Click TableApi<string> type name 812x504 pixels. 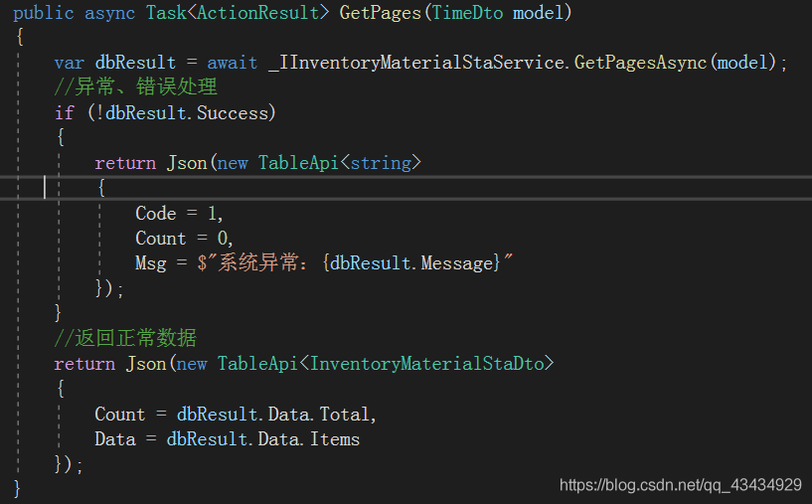340,163
